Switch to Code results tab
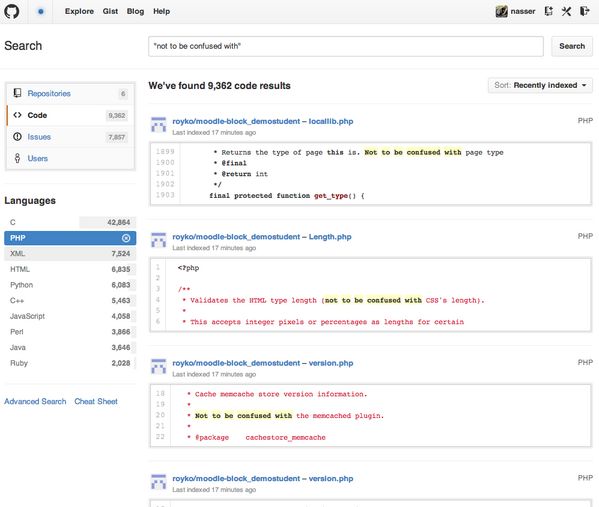 (70, 115)
